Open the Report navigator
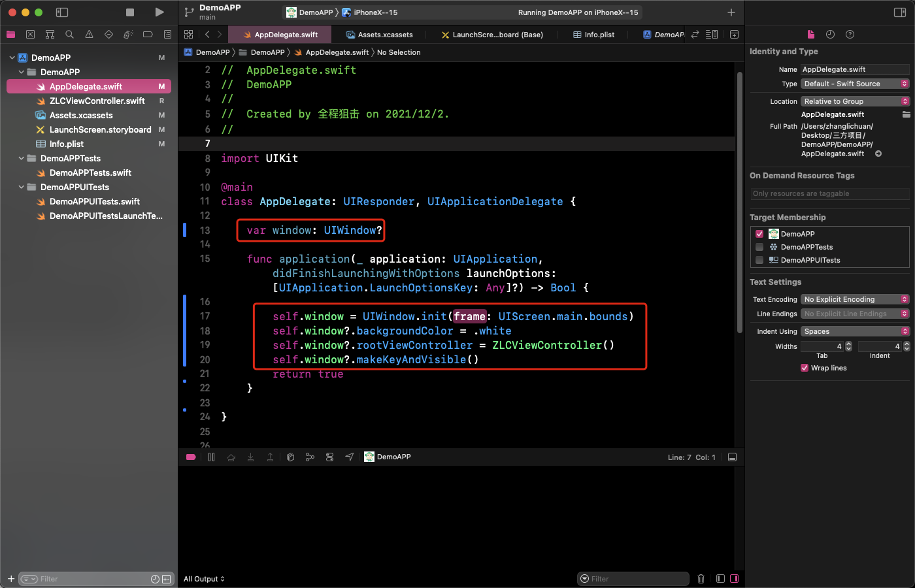 (x=167, y=34)
